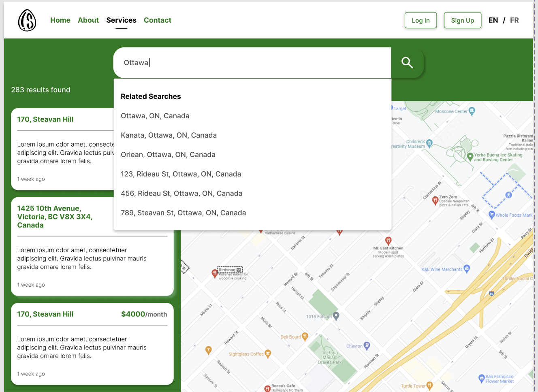The width and height of the screenshot is (538, 392).
Task: Select Chevron gas station map pin
Action: (x=367, y=345)
